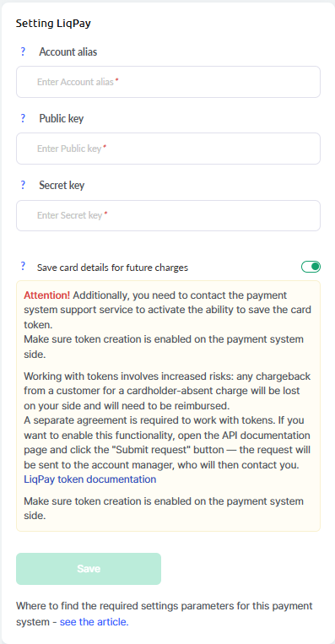Click the 'Save card details for future charges' label
This screenshot has width=335, height=644.
[x=112, y=268]
